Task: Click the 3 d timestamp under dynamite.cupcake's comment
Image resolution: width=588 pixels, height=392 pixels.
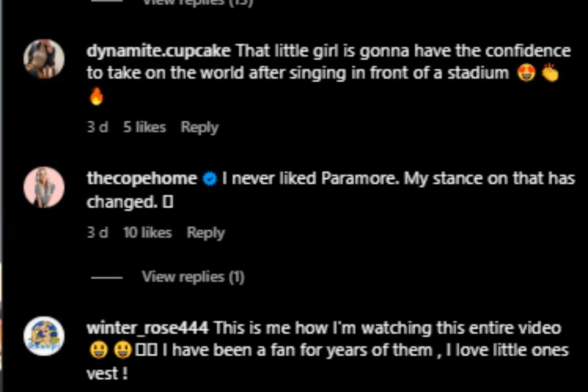Action: tap(97, 127)
